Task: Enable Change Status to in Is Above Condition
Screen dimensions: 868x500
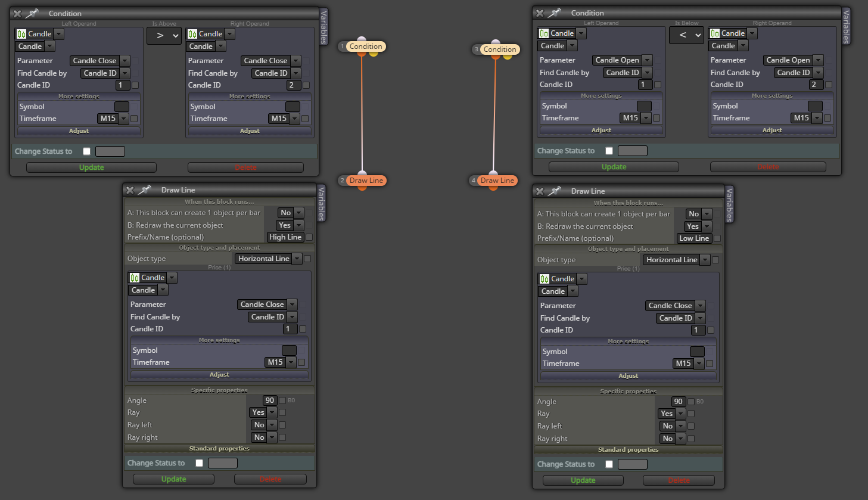Action: point(86,151)
